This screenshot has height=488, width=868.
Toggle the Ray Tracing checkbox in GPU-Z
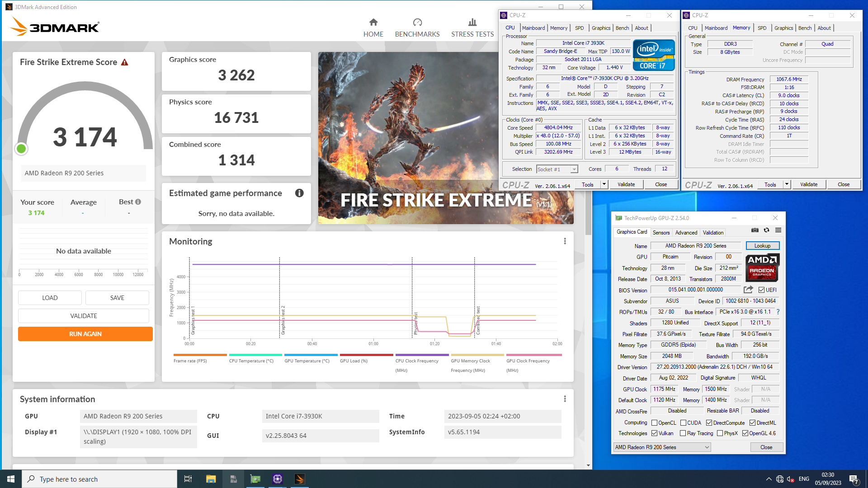(x=683, y=433)
